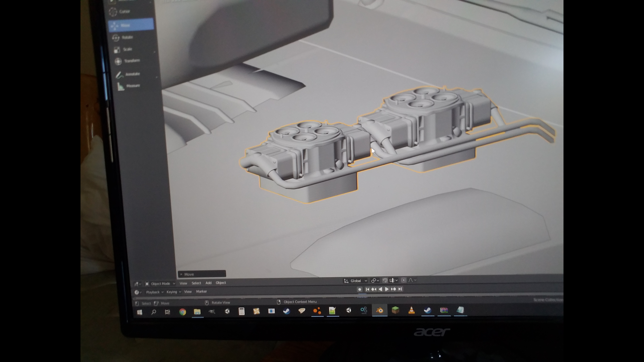This screenshot has height=362, width=644.
Task: Open the Object Mode dropdown
Action: [160, 284]
